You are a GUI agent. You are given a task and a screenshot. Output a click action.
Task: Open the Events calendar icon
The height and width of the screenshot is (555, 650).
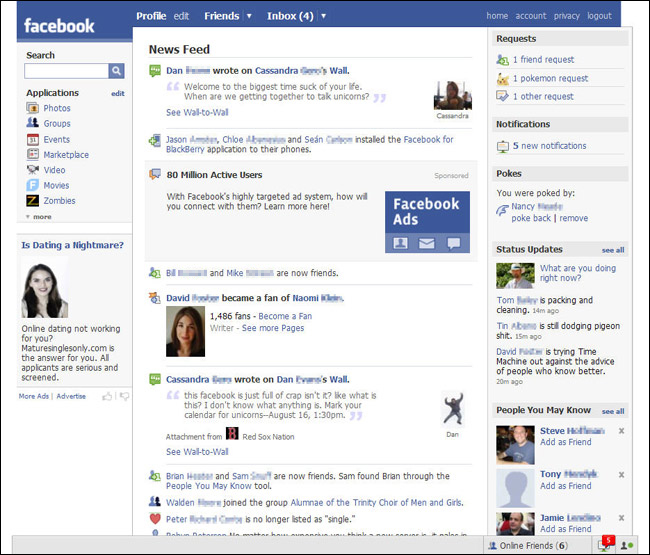[33, 139]
